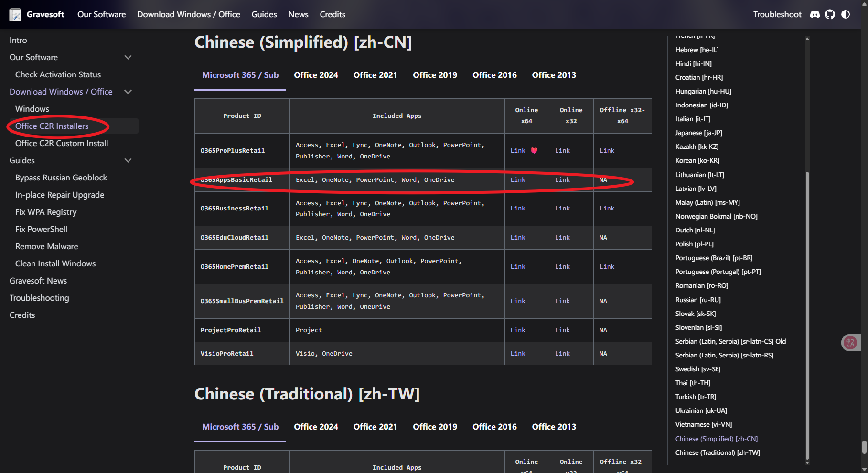Select Microsoft 365 / Sub tab under Chinese (Traditional)
The width and height of the screenshot is (868, 473).
pos(240,427)
